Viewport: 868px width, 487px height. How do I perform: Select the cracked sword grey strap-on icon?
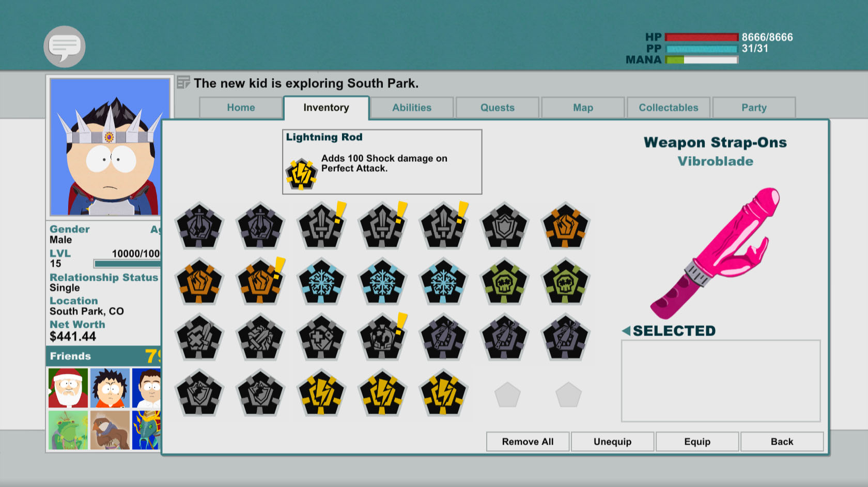click(x=260, y=338)
